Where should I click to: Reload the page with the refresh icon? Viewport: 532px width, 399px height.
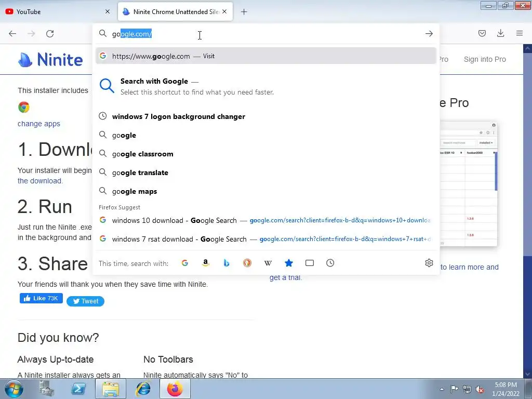pyautogui.click(x=50, y=34)
